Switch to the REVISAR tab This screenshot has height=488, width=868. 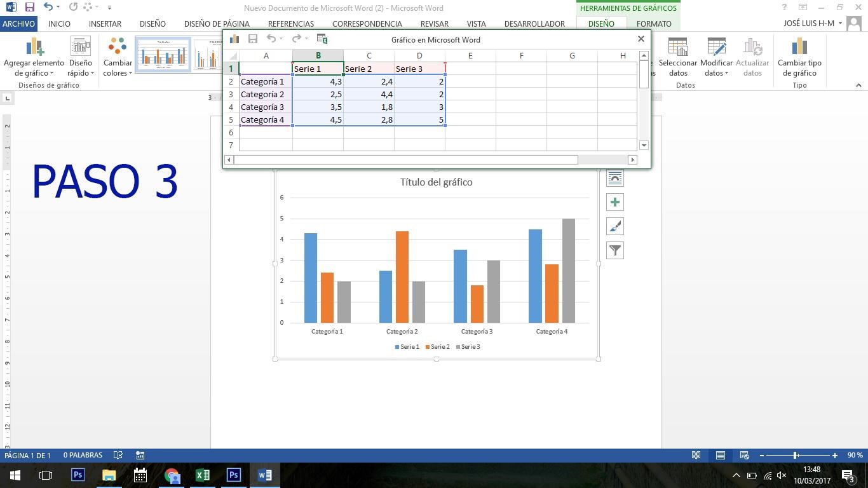[x=434, y=24]
